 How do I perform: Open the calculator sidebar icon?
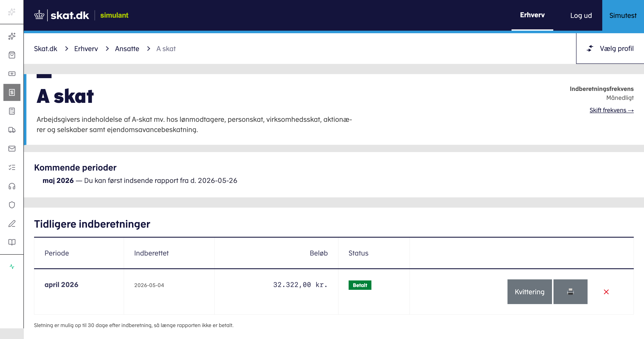point(12,111)
